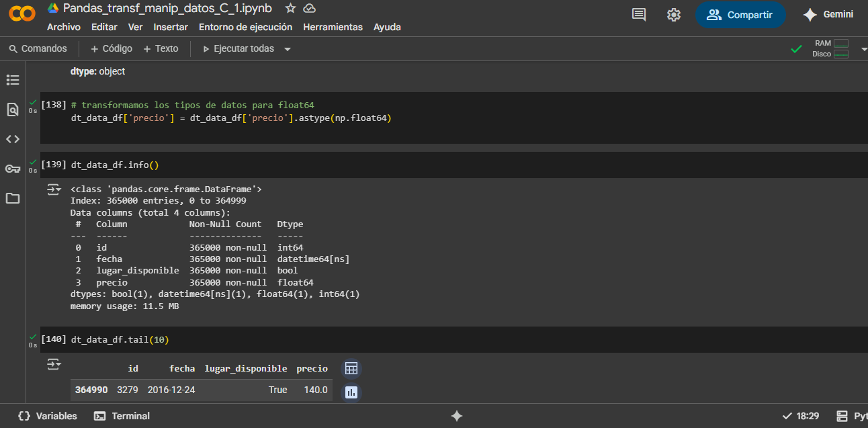Run cell 138 status indicator

32,105
